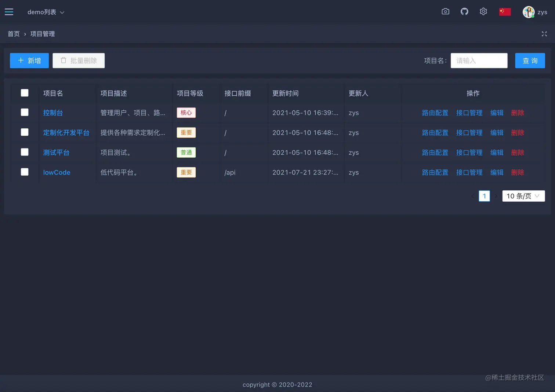Viewport: 555px width, 392px height.
Task: Click 删除 for 定制化开发平台
Action: (518, 133)
